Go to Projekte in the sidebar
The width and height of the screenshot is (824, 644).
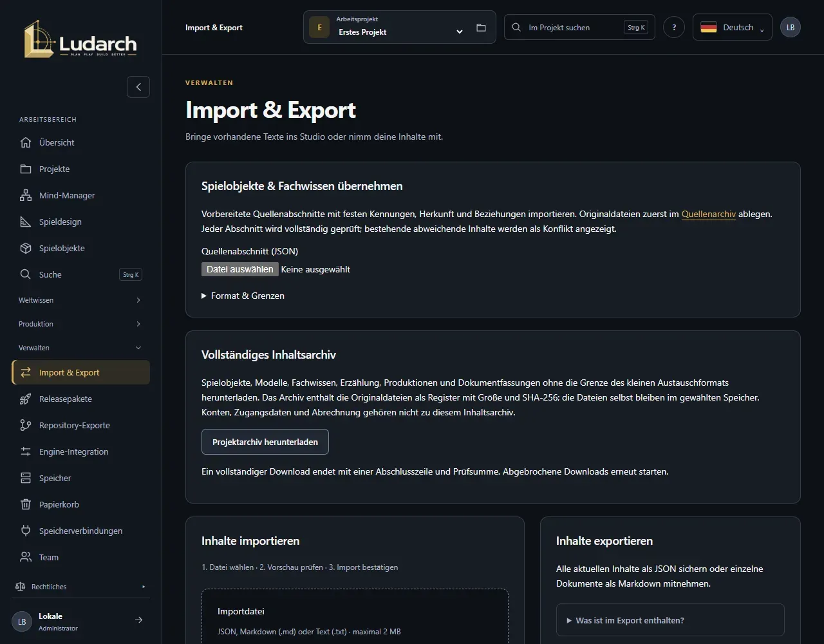pyautogui.click(x=81, y=169)
